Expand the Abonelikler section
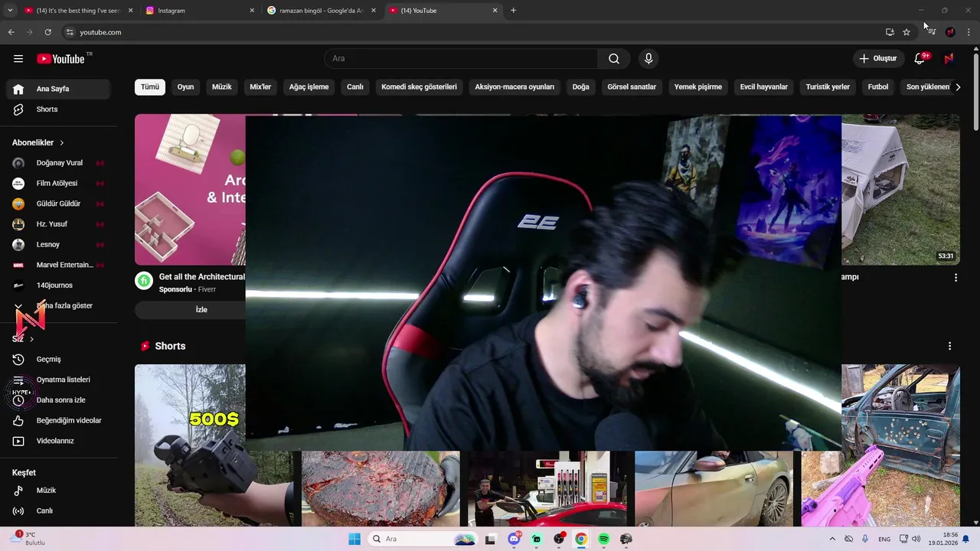 (38, 142)
